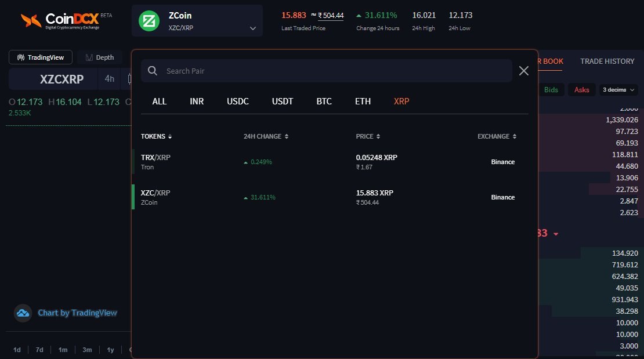Focus the Search Pair input field
Screen dimensions: 644x359
click(327, 71)
